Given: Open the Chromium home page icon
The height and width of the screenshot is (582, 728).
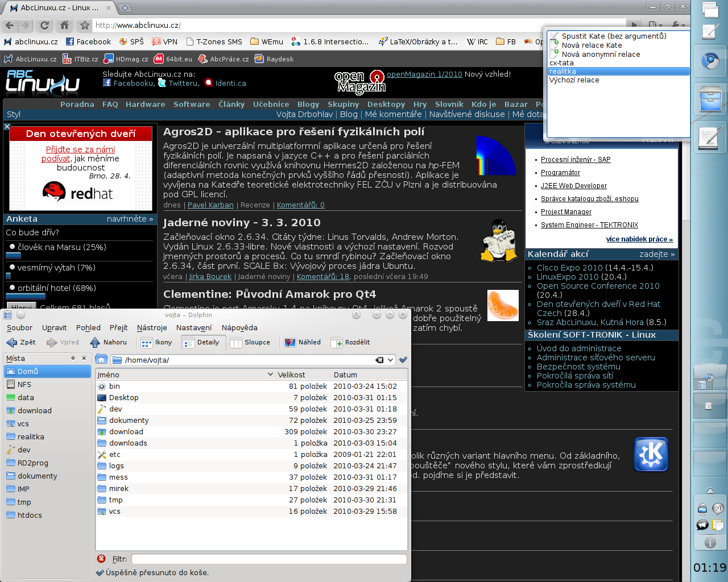Looking at the screenshot, I should [x=65, y=25].
